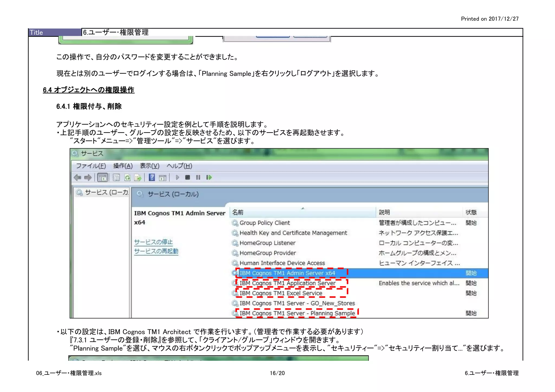The height and width of the screenshot is (392, 555).
Task: Select Human Interface Device Access service
Action: coord(359,263)
